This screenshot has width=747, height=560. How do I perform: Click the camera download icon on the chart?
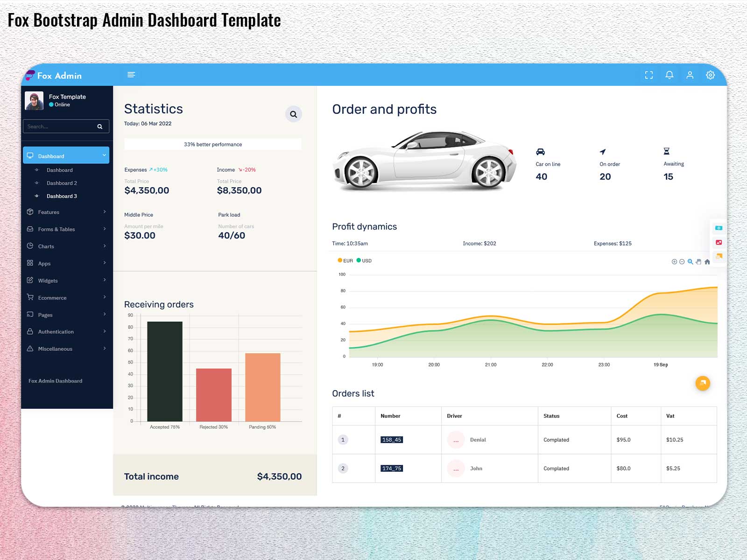(x=719, y=227)
